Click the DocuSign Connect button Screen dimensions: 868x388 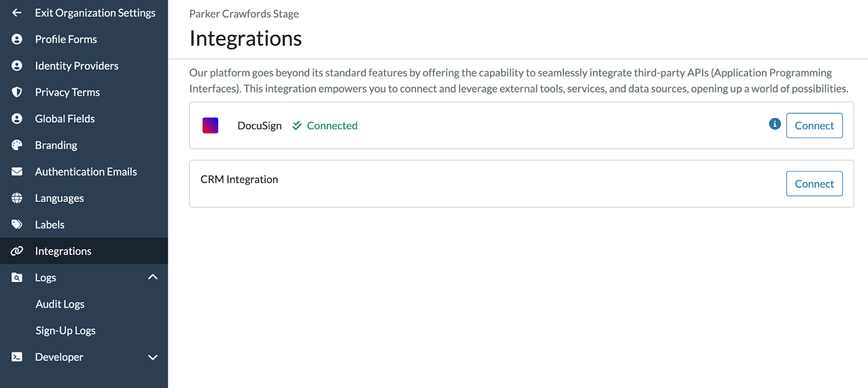(x=814, y=125)
